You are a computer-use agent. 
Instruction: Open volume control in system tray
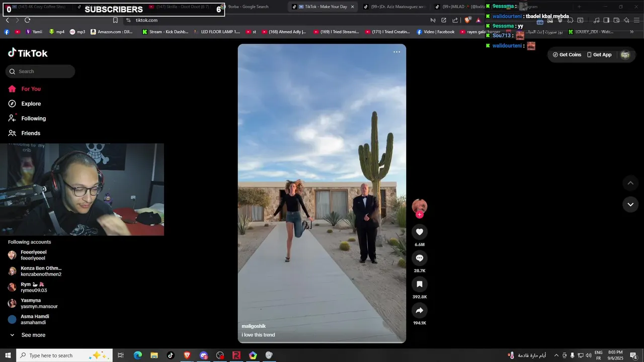[x=589, y=355]
